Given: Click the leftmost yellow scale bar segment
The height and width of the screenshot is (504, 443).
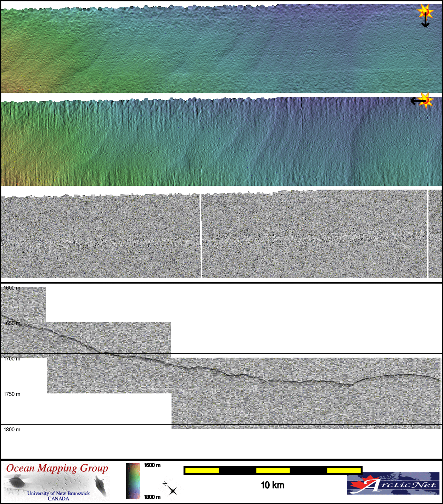Looking at the screenshot, I should pyautogui.click(x=202, y=471).
